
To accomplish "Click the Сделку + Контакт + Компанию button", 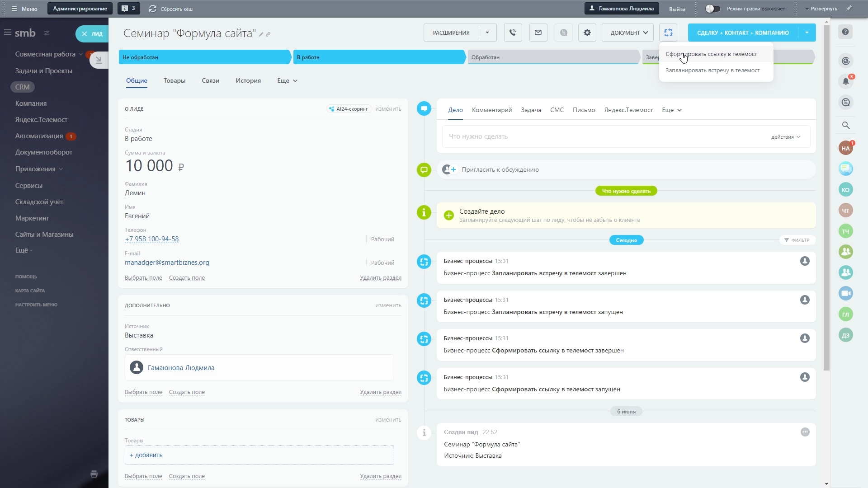I will pyautogui.click(x=742, y=33).
